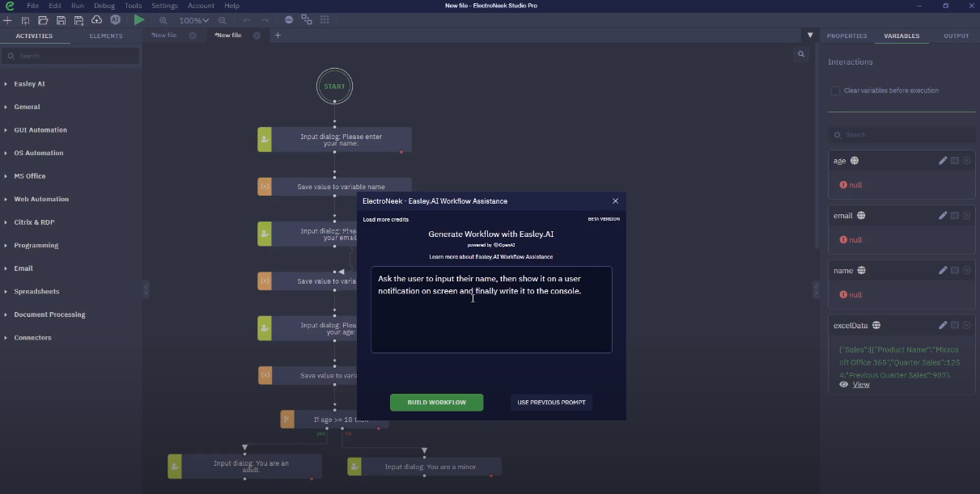Open the File menu

[x=33, y=6]
